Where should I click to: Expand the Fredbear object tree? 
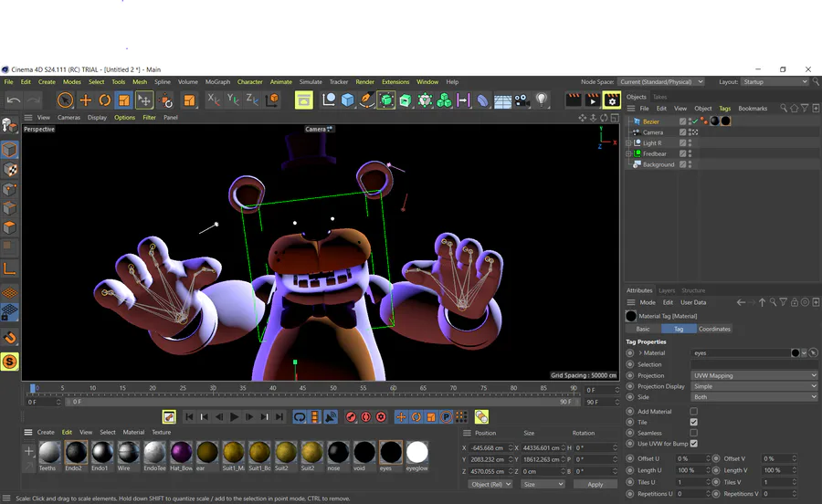tap(628, 154)
